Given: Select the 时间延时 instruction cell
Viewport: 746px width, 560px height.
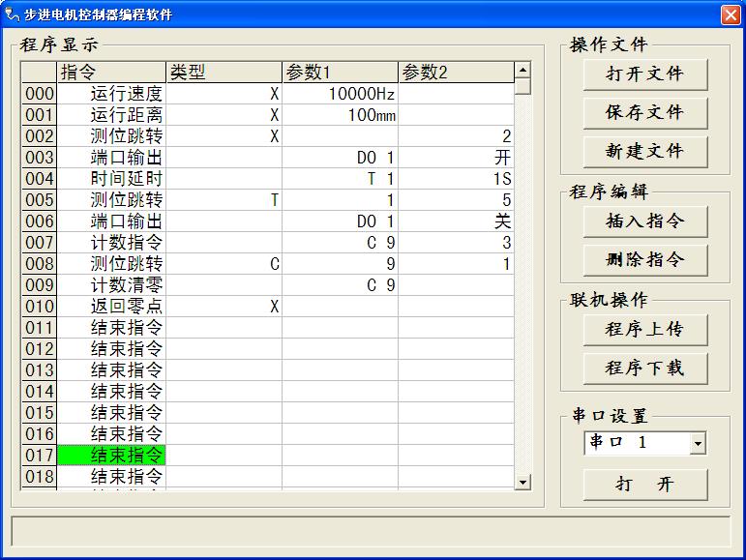Looking at the screenshot, I should [111, 179].
